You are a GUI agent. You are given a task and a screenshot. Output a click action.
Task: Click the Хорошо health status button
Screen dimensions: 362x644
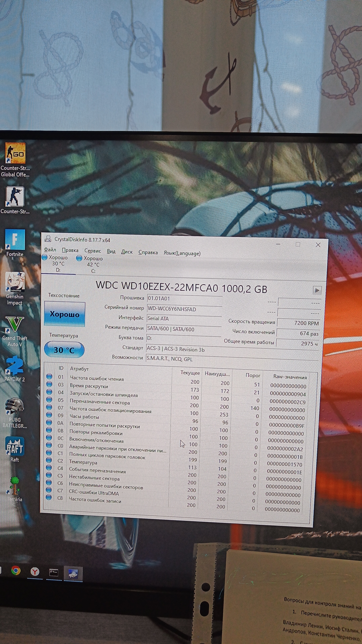(x=65, y=314)
